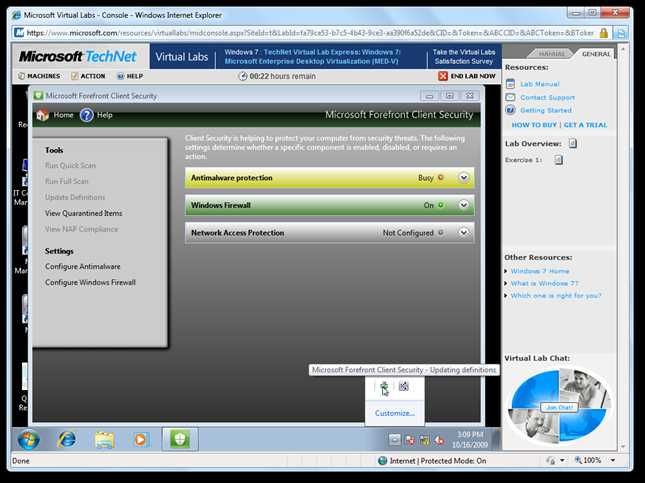Click the Home house icon in Forefront

coord(42,115)
